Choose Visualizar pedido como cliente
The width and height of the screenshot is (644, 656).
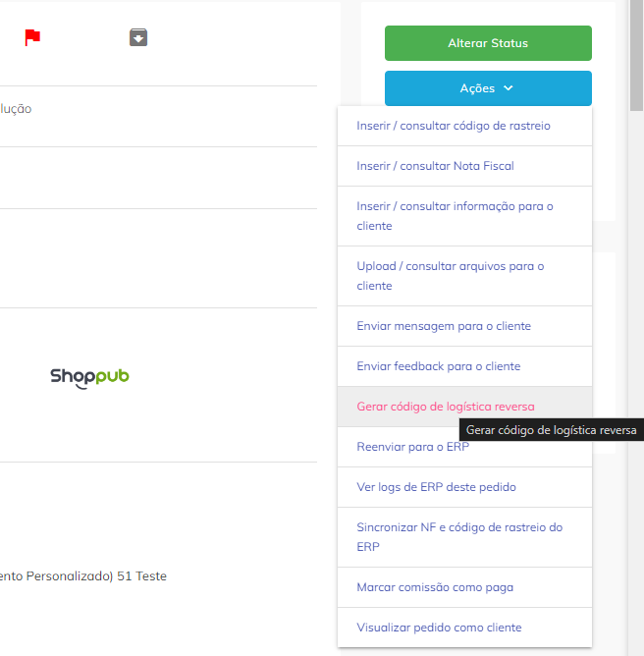(x=464, y=628)
